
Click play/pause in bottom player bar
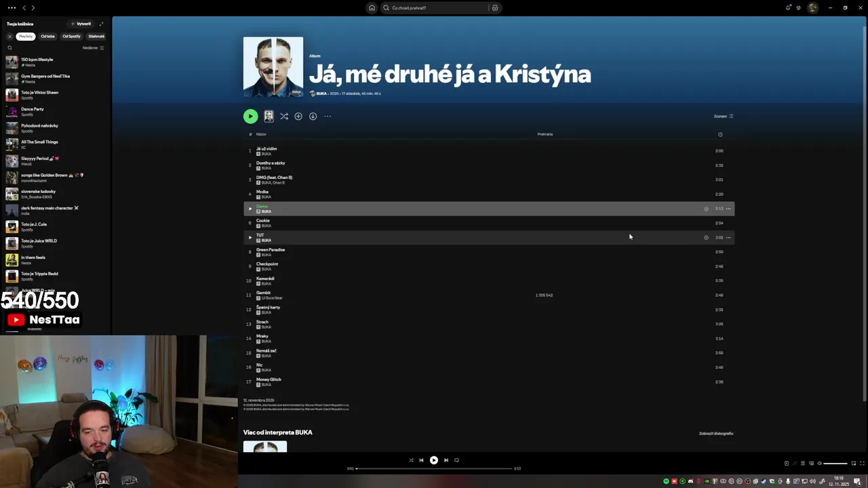[x=434, y=460]
